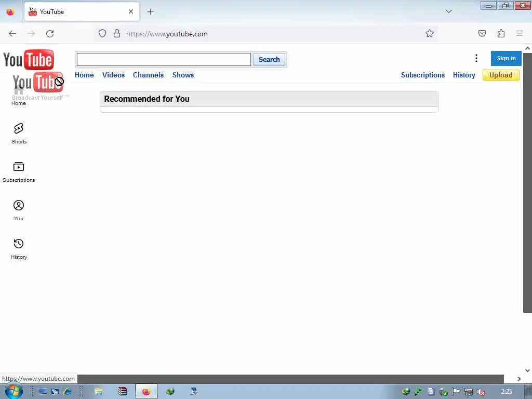
Task: Reload the current YouTube page
Action: 50,34
